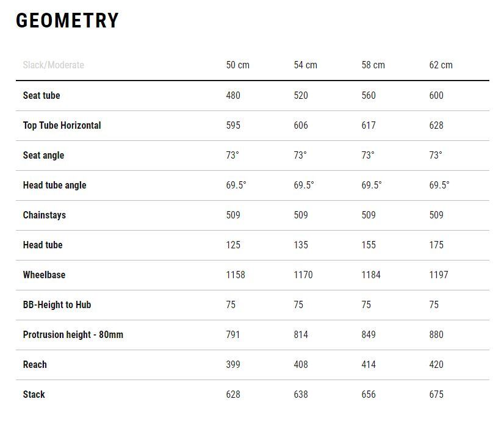The width and height of the screenshot is (504, 421).
Task: Click Reach value 399 for 50 cm
Action: (x=233, y=365)
